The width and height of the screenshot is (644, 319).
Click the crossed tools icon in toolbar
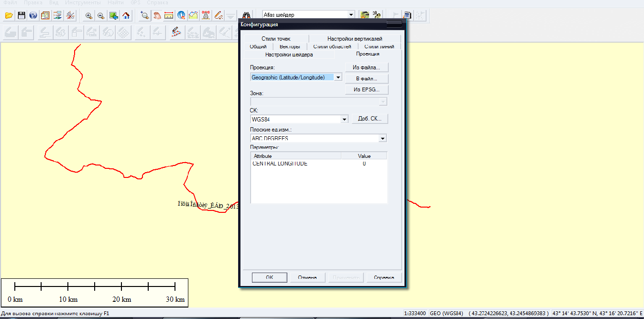pyautogui.click(x=70, y=15)
